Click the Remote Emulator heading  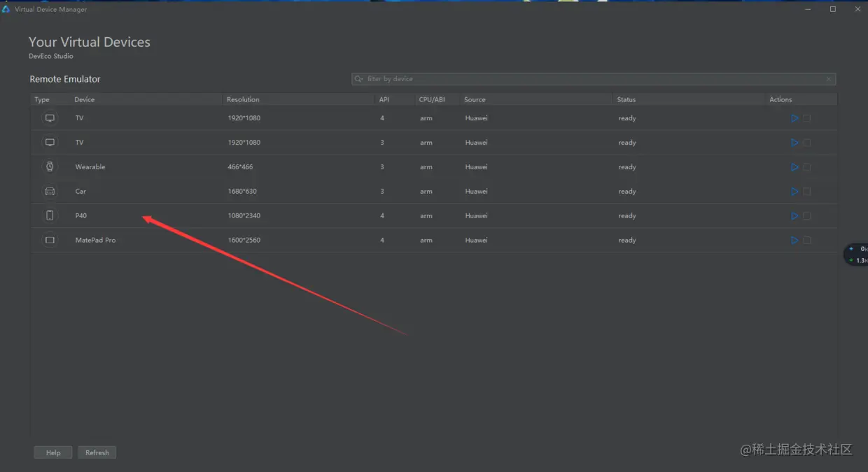[x=65, y=79]
